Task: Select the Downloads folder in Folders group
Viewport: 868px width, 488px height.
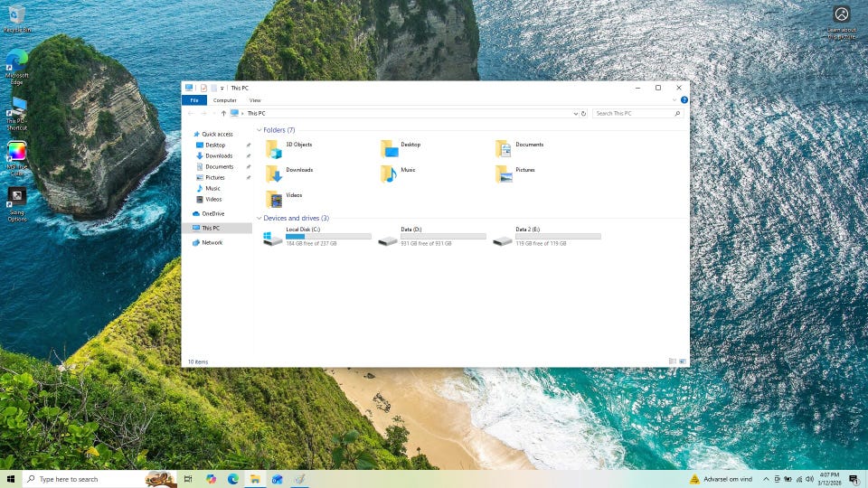Action: pos(289,174)
